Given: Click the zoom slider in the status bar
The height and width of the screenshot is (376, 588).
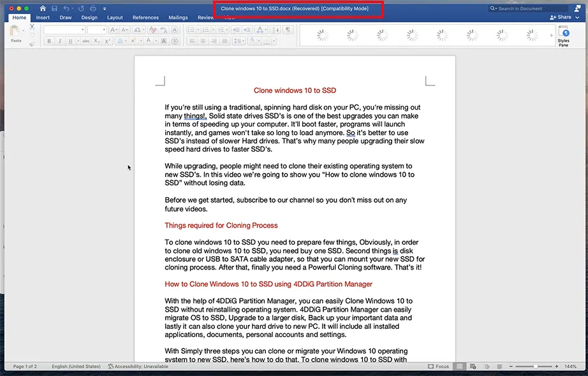Looking at the screenshot, I should tap(534, 366).
